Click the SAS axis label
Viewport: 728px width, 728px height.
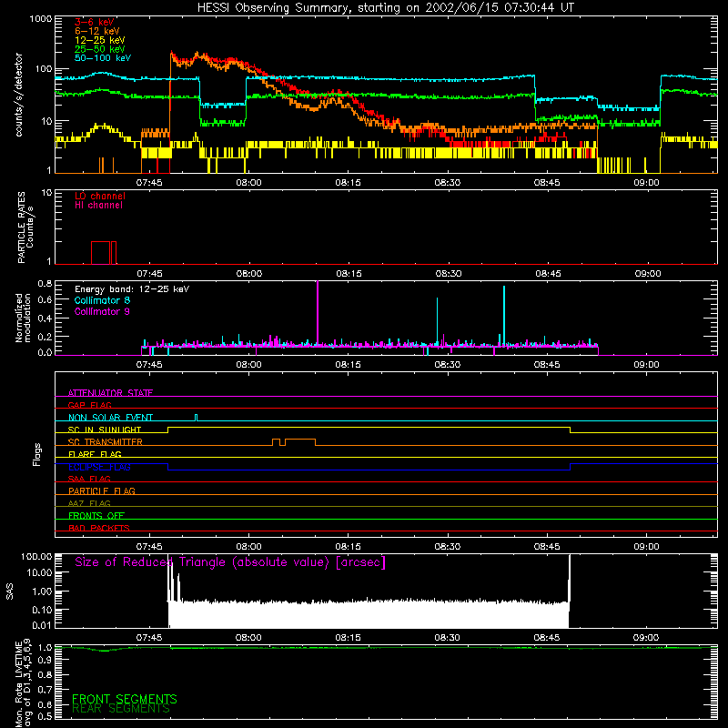10,591
